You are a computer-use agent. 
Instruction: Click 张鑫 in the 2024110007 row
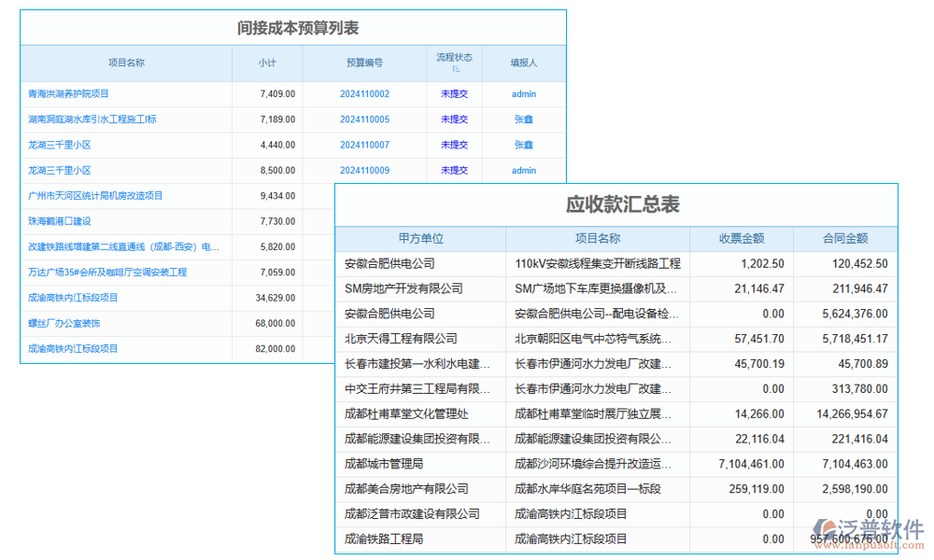pos(523,145)
